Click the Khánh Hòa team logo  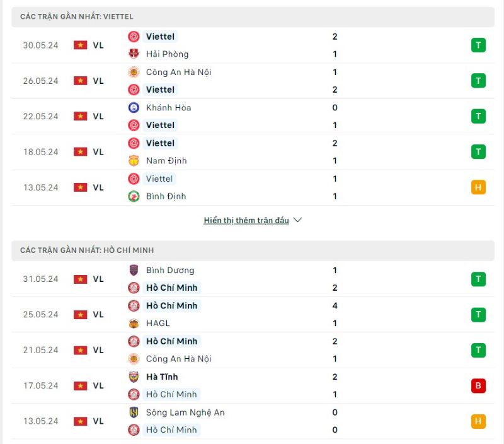pyautogui.click(x=134, y=107)
